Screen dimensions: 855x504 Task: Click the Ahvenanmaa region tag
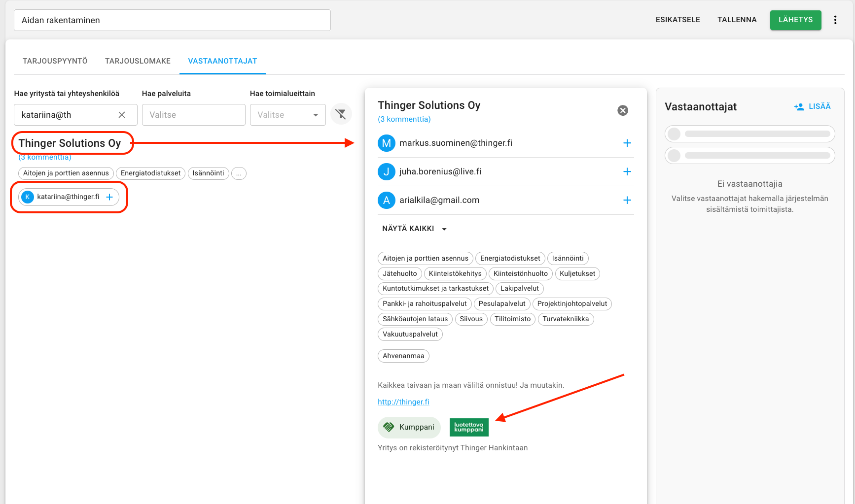[403, 356]
